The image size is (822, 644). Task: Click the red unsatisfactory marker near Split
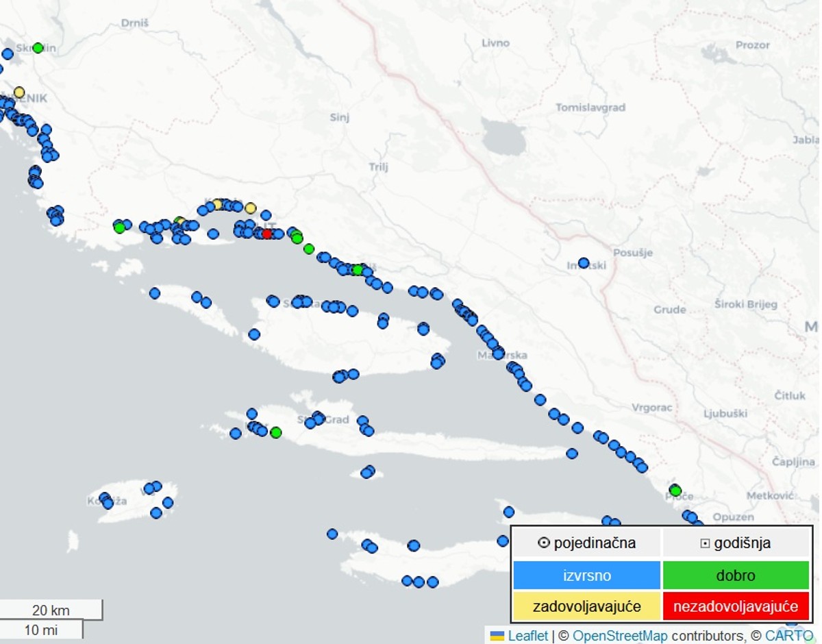[267, 234]
